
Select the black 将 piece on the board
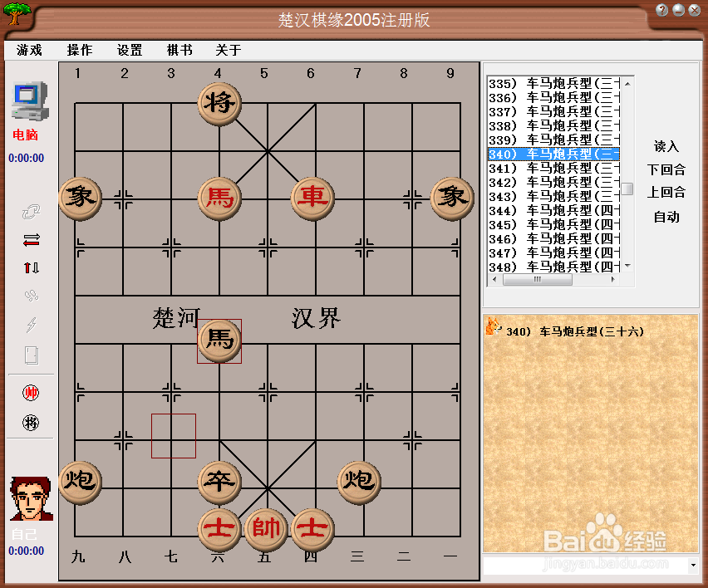pos(219,104)
